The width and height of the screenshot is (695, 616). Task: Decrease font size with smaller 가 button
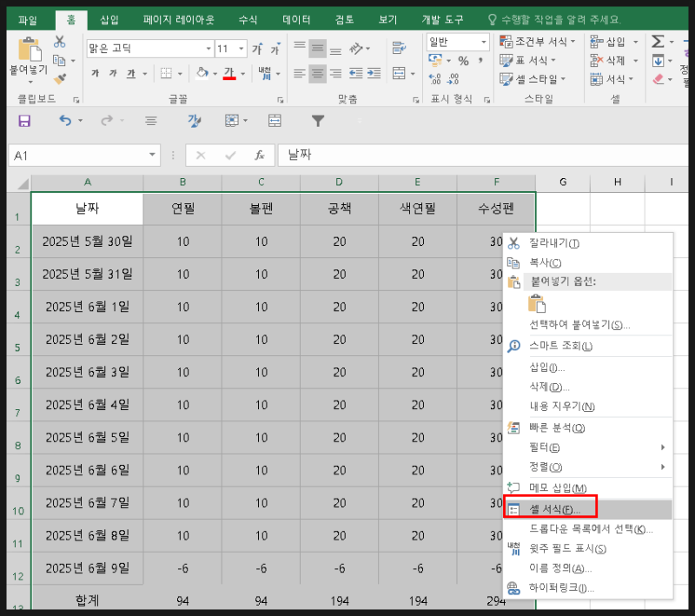[275, 49]
